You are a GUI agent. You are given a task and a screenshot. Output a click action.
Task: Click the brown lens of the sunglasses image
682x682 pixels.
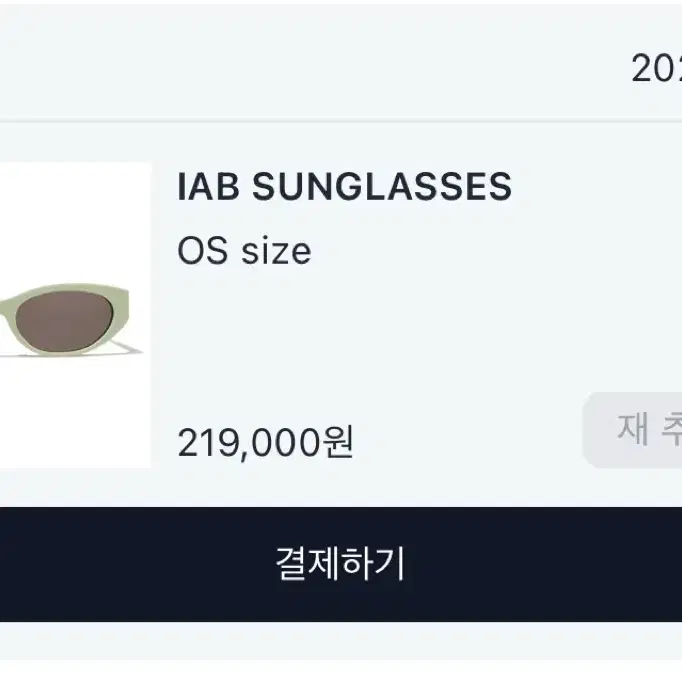(64, 321)
